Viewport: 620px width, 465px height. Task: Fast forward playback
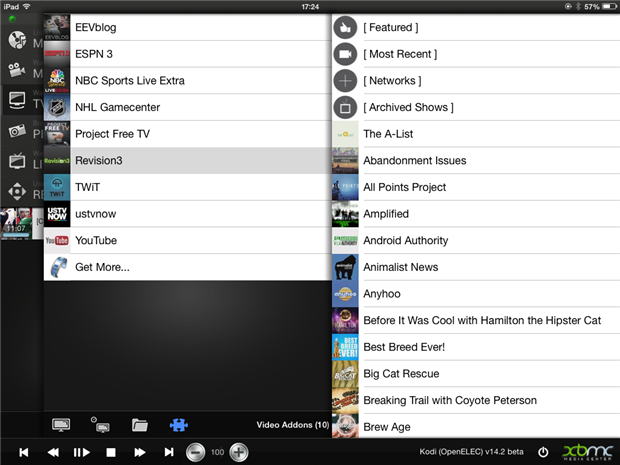140,452
